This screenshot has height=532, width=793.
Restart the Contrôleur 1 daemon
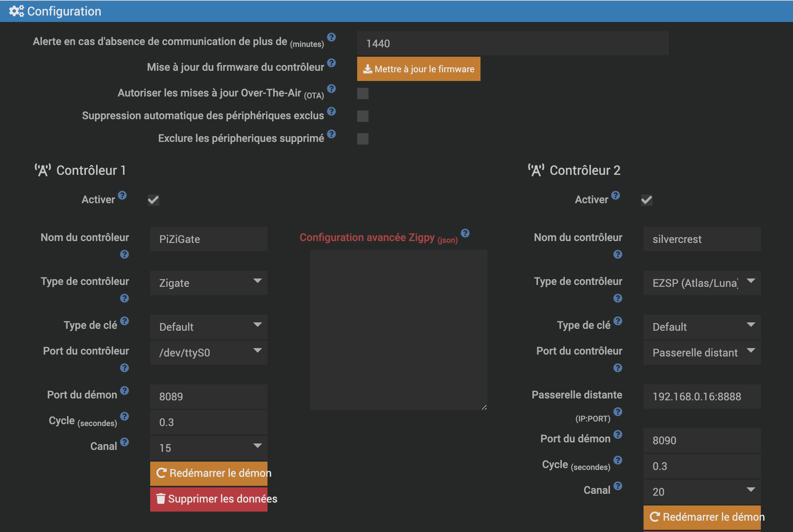click(208, 473)
